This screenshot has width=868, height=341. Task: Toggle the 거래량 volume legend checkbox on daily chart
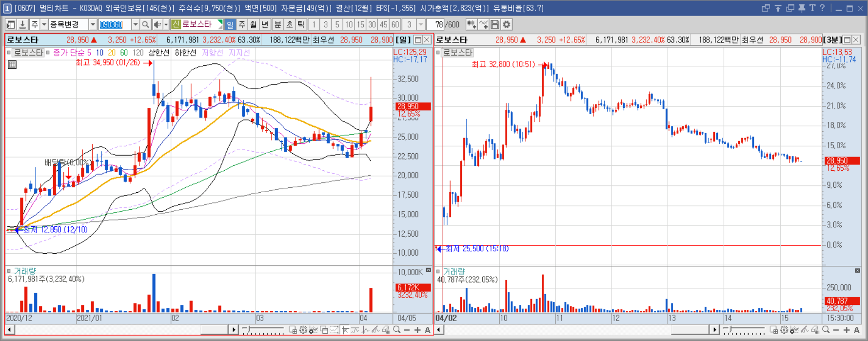click(9, 271)
